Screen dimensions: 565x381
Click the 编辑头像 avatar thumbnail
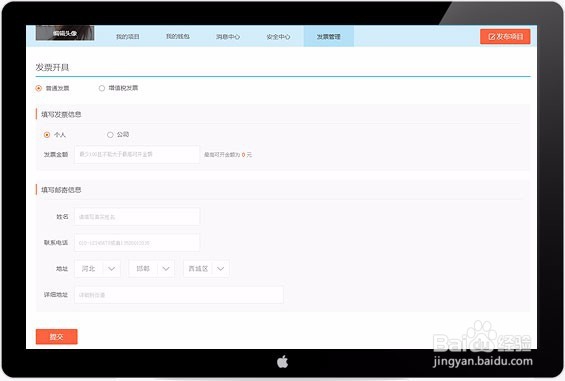pos(65,33)
